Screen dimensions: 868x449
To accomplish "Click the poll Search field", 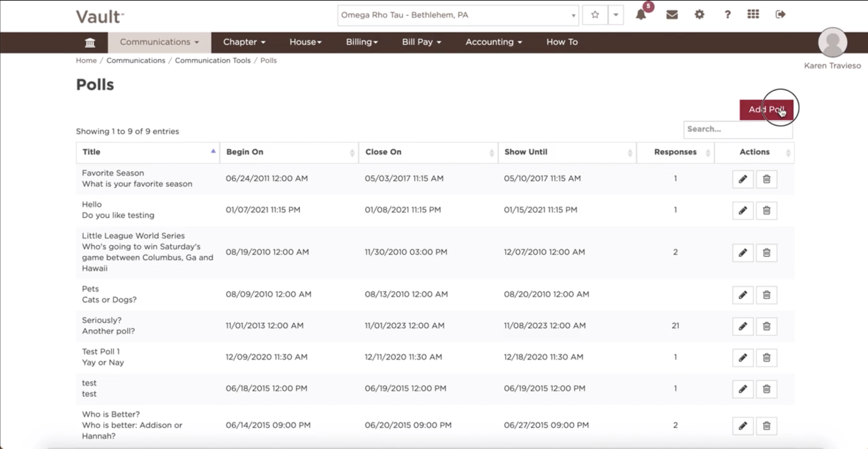I will pyautogui.click(x=738, y=129).
